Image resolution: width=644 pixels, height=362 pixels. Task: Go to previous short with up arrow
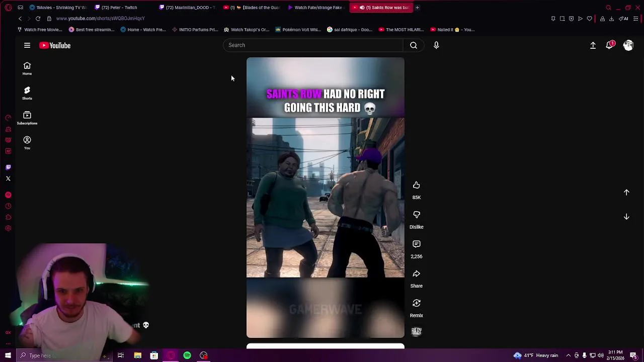pos(626,192)
